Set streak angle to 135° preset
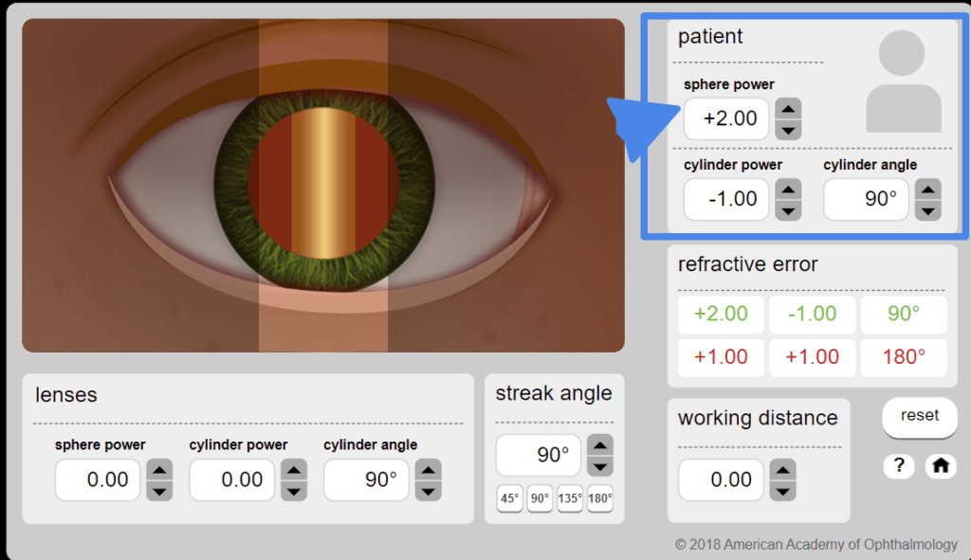Image resolution: width=971 pixels, height=560 pixels. [570, 498]
